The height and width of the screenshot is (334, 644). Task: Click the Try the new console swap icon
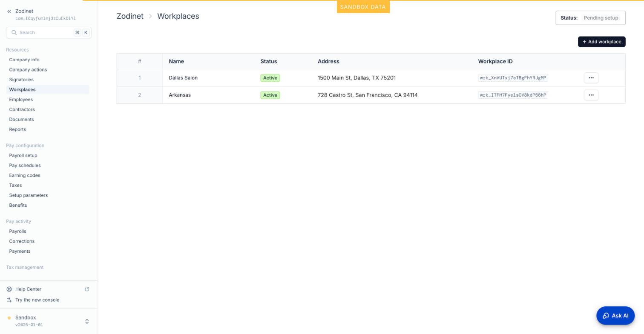point(9,300)
